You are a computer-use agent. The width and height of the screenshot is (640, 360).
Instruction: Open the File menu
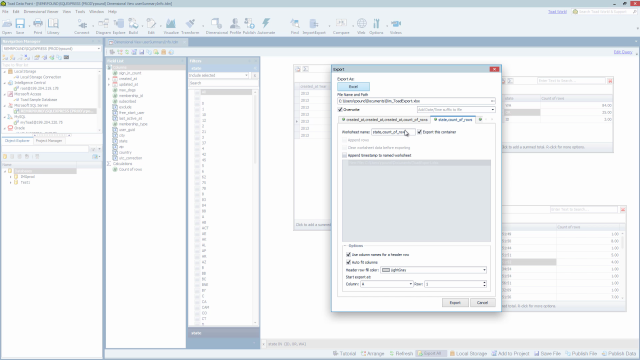pos(5,11)
